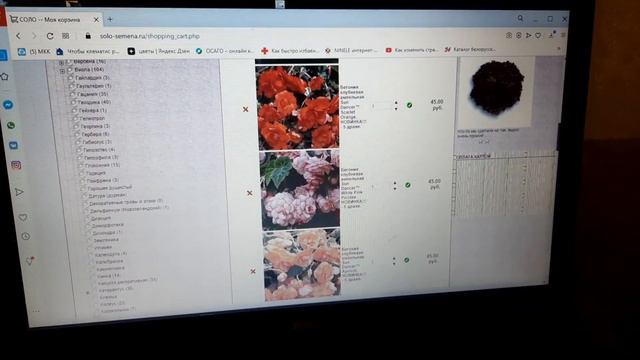Open the NINELE интернет bookmark

tap(351, 50)
